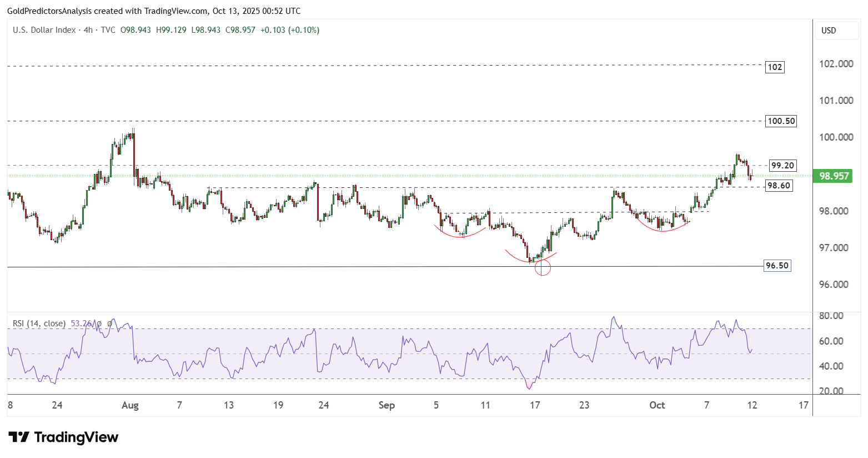Image resolution: width=868 pixels, height=458 pixels.
Task: Click the 98.60 level label
Action: 779,186
